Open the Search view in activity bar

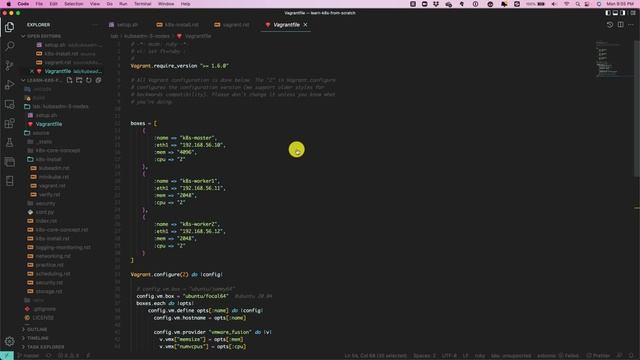pos(9,46)
